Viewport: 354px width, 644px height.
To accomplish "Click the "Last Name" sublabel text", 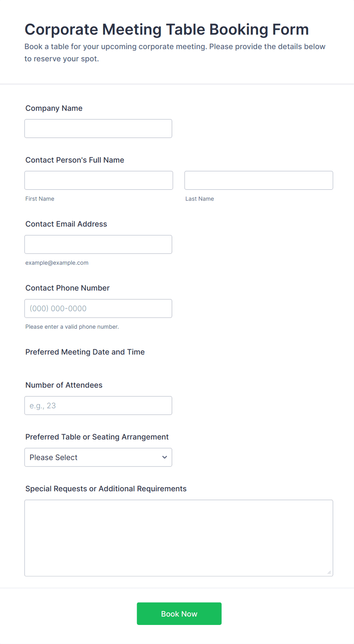I will pyautogui.click(x=199, y=199).
